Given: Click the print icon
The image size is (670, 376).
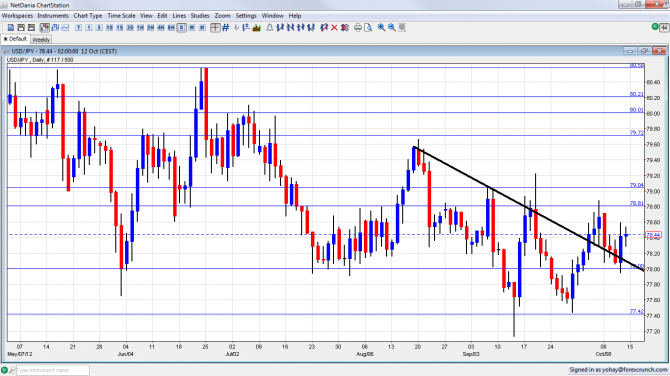Looking at the screenshot, I should point(358,27).
